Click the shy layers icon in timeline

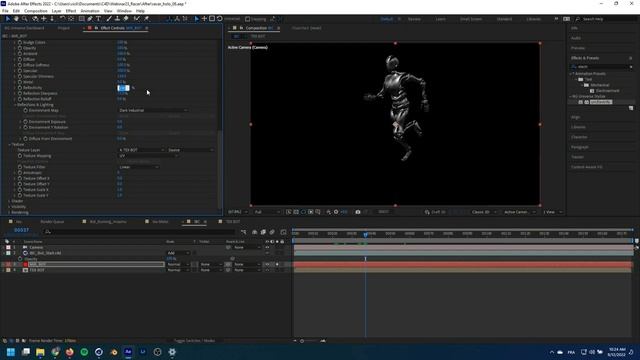point(255,232)
